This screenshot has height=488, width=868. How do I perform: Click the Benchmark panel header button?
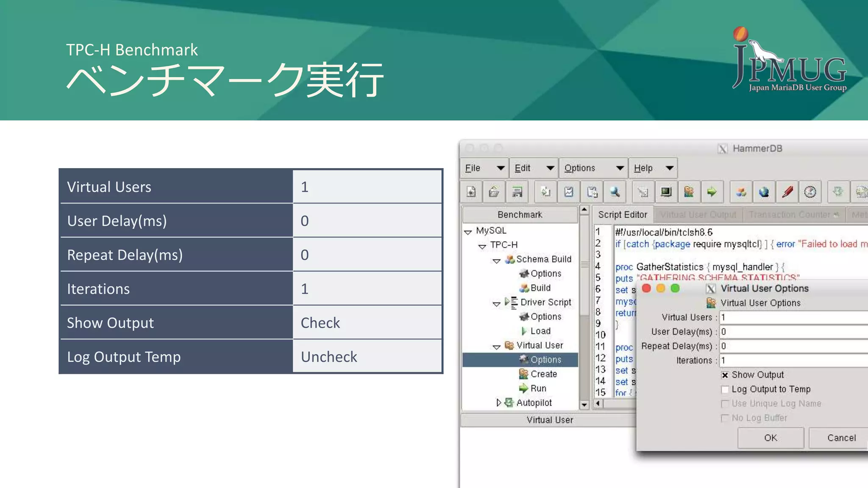tap(520, 215)
